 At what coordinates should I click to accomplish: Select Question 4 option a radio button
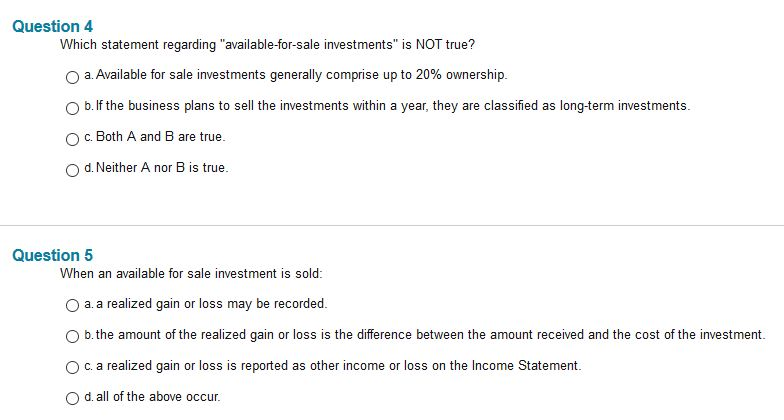point(72,77)
